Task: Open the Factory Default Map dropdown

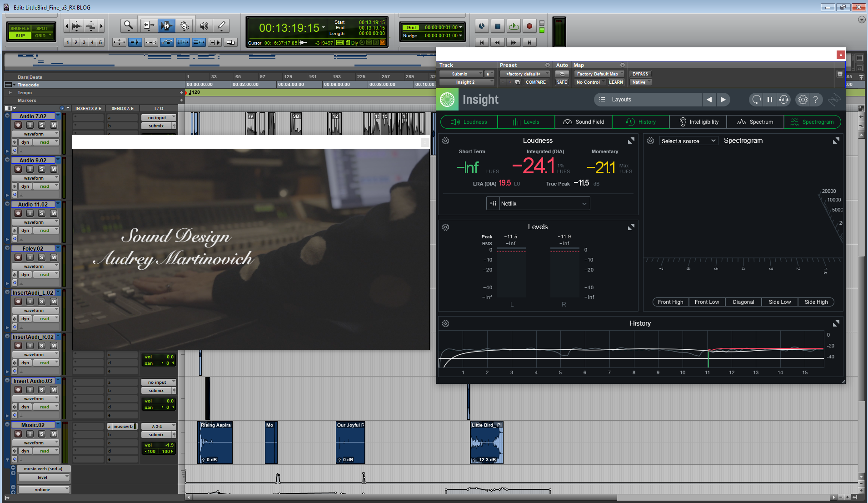Action: (x=599, y=74)
